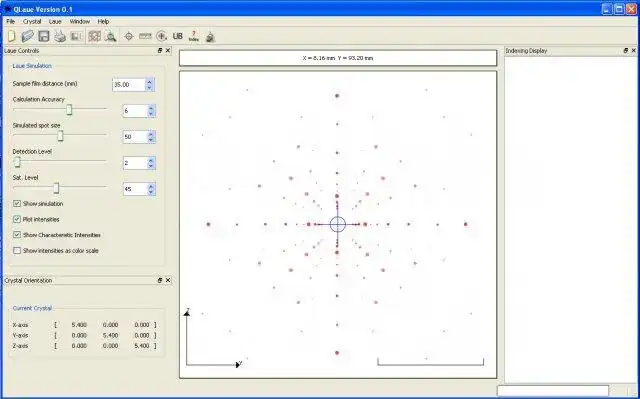Click the Calculation Accuracy slider handle
Screen dimensions: 640x399
[69, 109]
